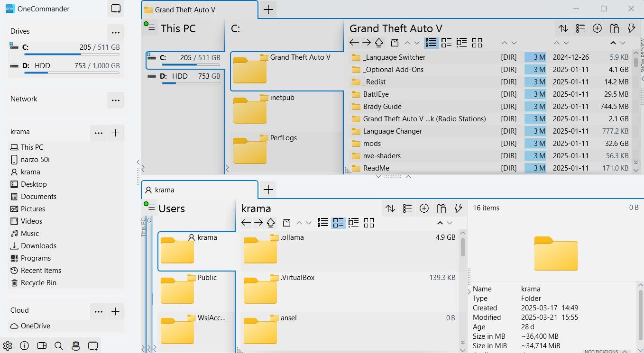Open the mods folder in file list
This screenshot has width=644, height=353.
[372, 143]
